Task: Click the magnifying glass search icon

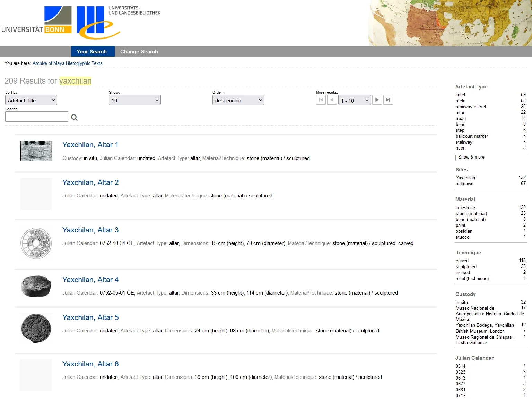Action: [74, 117]
